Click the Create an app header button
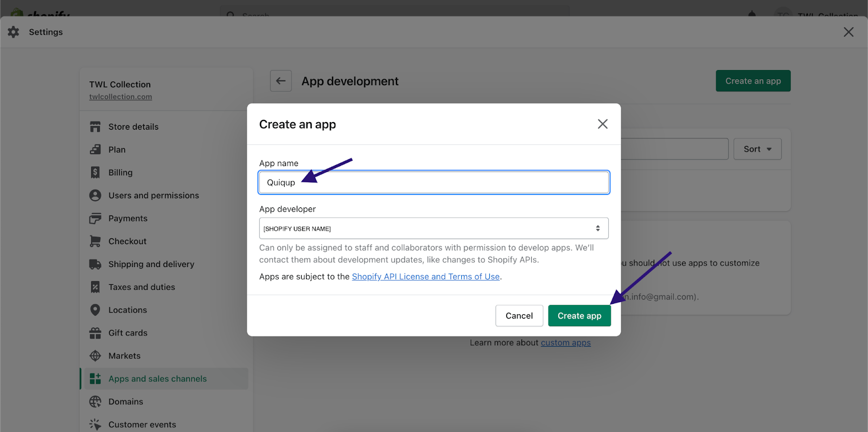The width and height of the screenshot is (868, 432). click(753, 81)
